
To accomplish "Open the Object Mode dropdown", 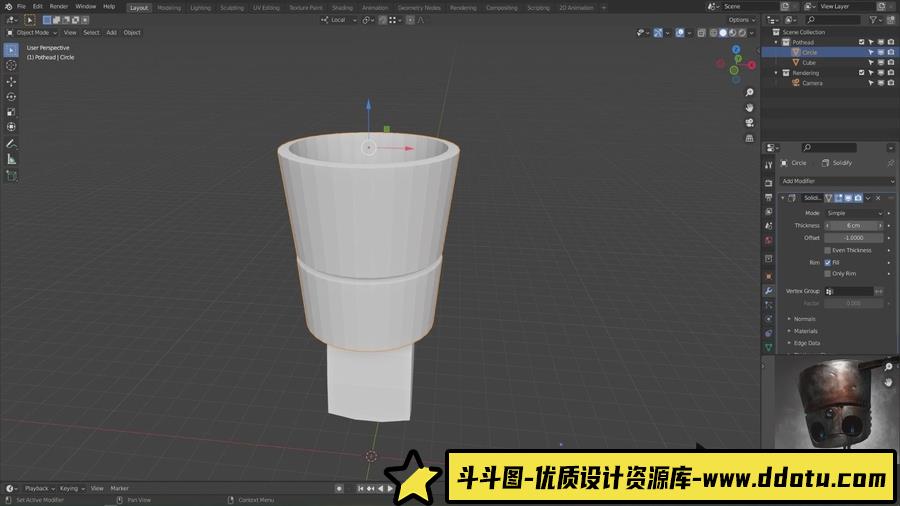I will coord(33,33).
